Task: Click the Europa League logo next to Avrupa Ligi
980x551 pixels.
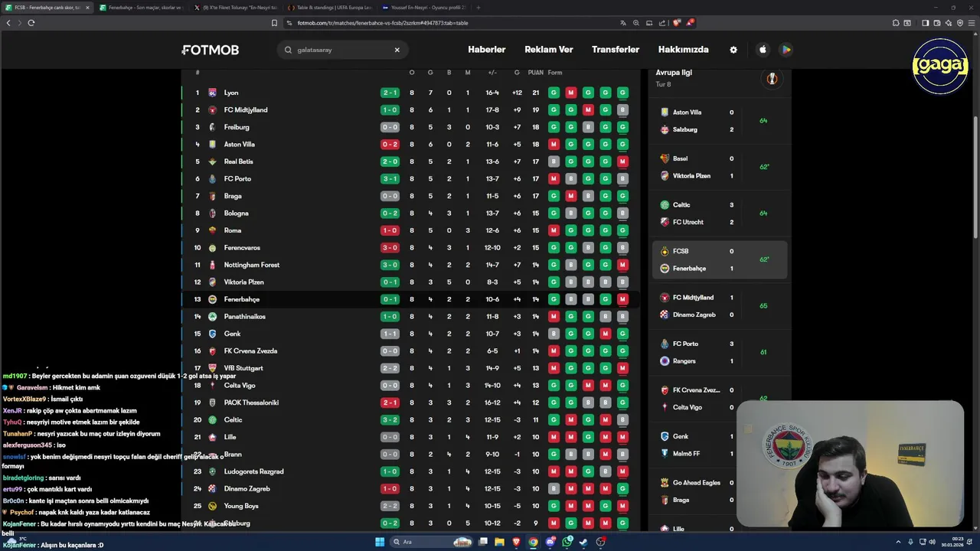Action: [772, 78]
